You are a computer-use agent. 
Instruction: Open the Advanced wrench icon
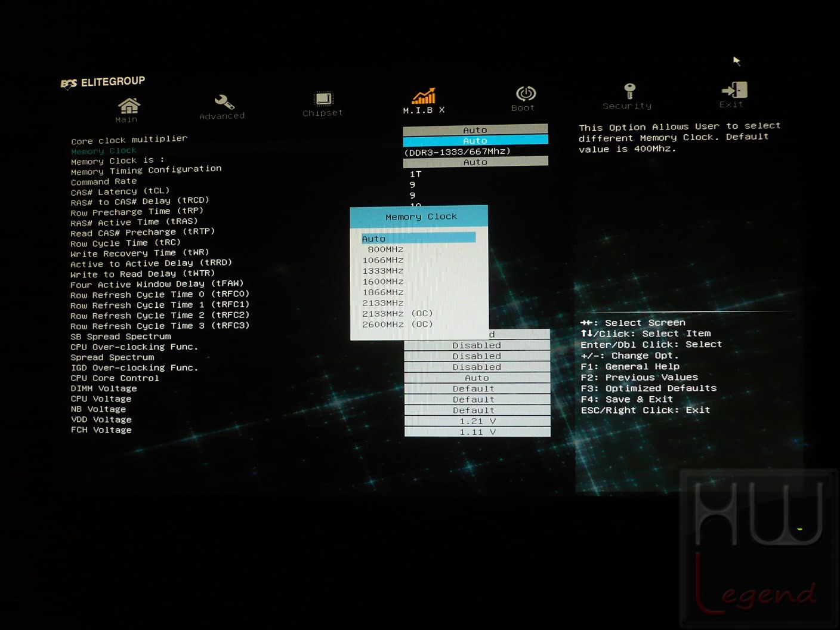coord(224,102)
